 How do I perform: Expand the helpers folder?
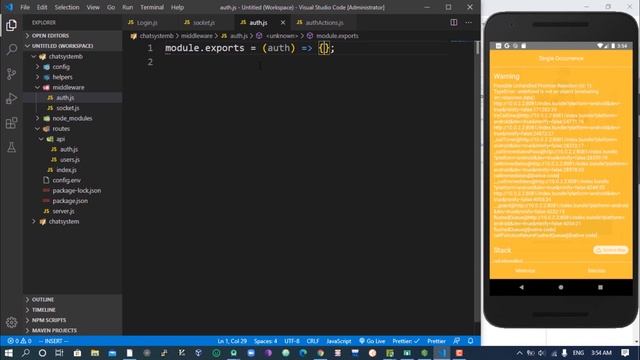[x=73, y=77]
